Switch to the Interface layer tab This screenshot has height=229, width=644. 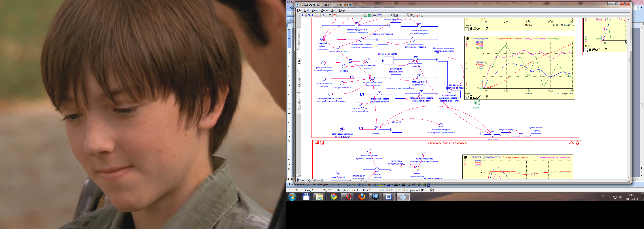coord(299,38)
